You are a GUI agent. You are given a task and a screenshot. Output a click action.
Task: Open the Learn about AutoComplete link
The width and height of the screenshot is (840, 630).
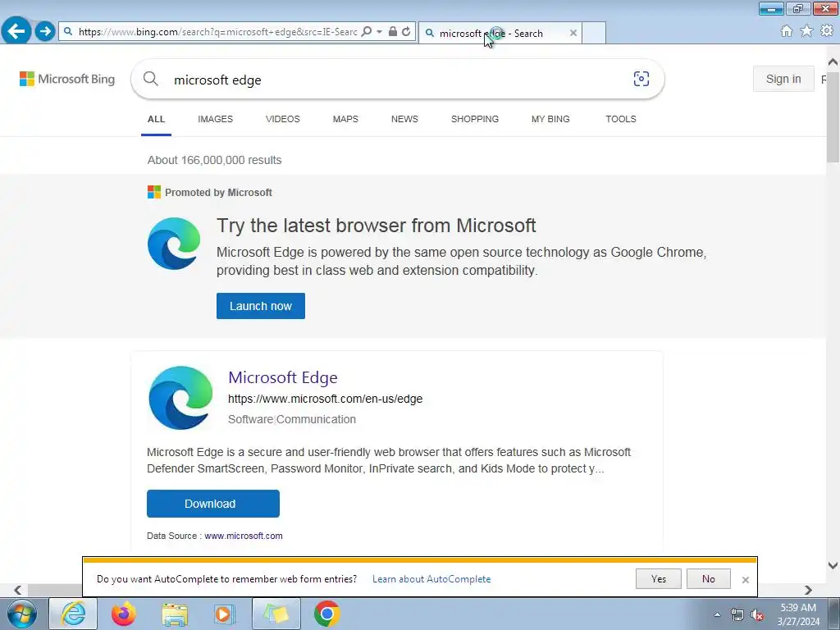[x=431, y=579]
